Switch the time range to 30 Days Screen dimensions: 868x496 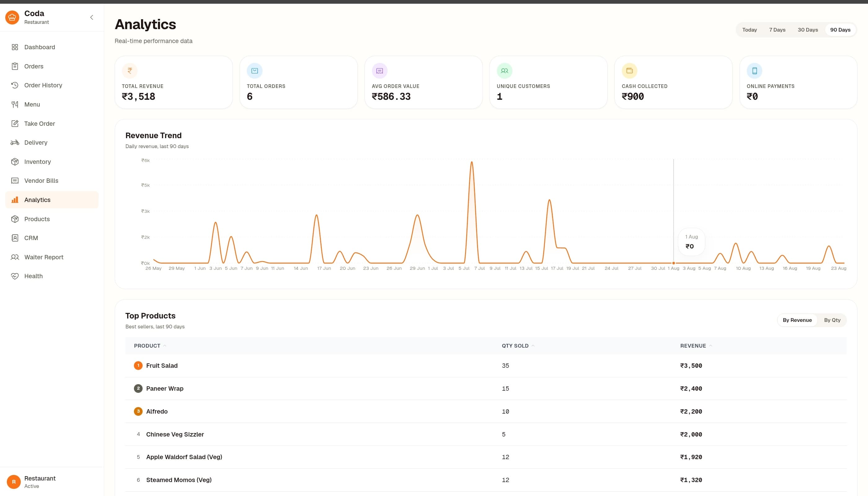[x=808, y=30]
